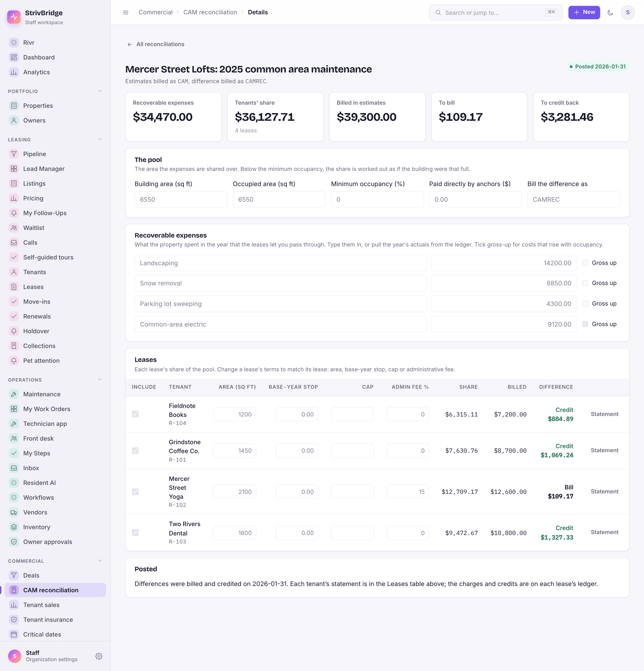Toggle Gross up for Parking lot sweeping
This screenshot has width=644, height=671.
coord(585,304)
